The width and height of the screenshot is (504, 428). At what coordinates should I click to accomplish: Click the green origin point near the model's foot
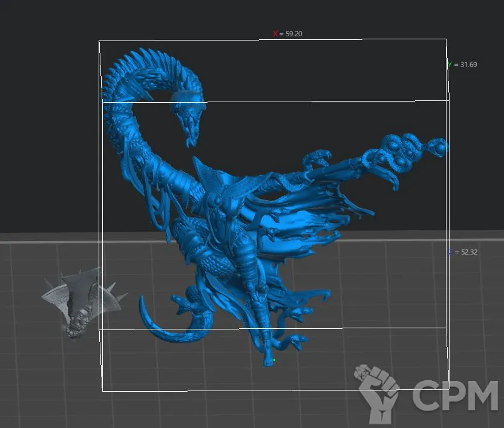274,360
